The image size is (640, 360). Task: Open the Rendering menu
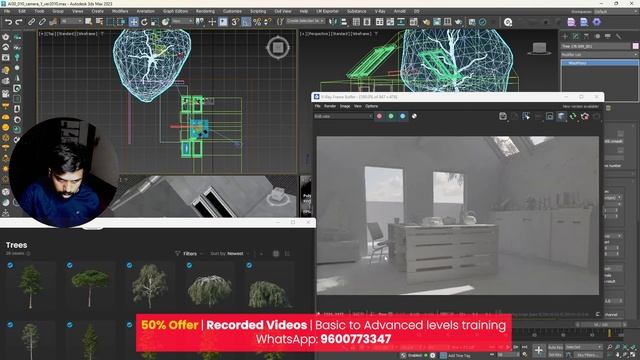click(x=205, y=11)
